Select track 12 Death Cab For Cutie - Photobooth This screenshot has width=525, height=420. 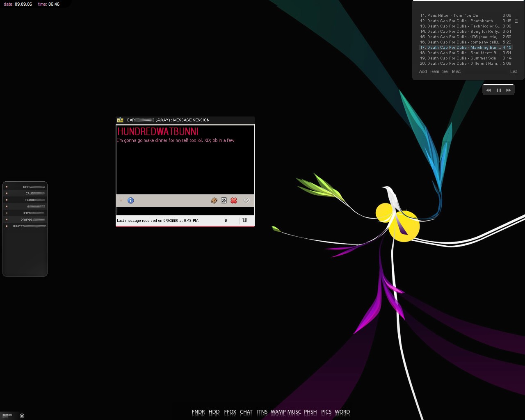(x=466, y=21)
